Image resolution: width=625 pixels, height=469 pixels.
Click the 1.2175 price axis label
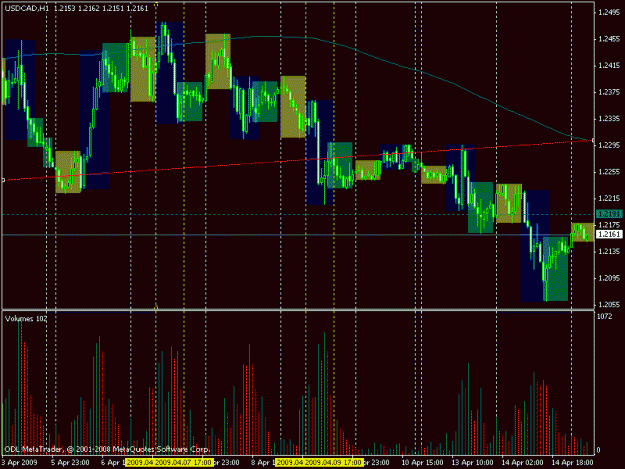[x=609, y=225]
